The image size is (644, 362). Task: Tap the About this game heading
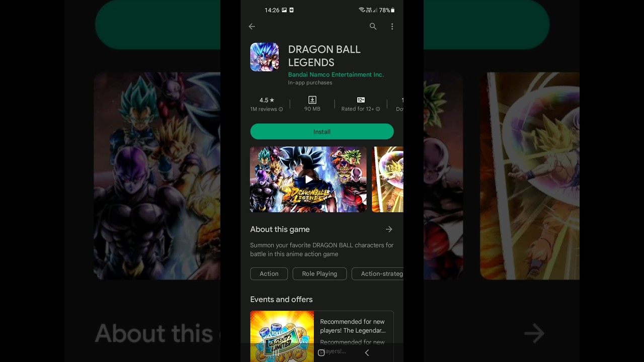[x=280, y=229]
